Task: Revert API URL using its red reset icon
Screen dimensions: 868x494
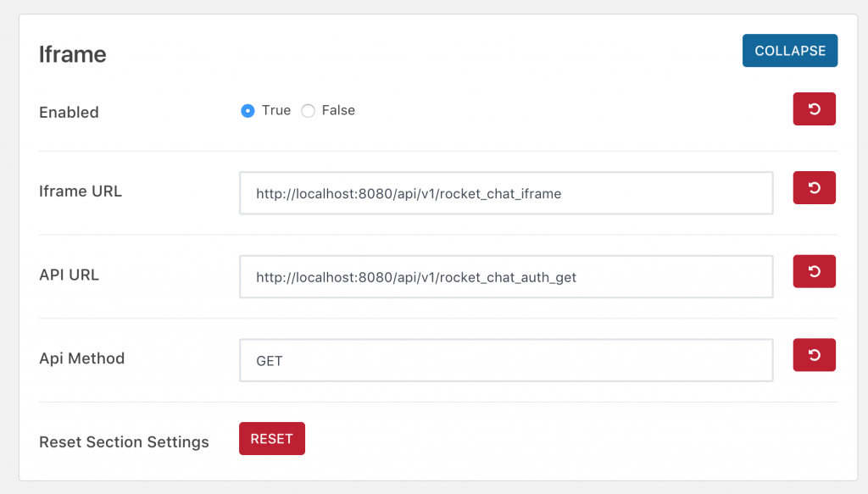Action: click(x=814, y=271)
